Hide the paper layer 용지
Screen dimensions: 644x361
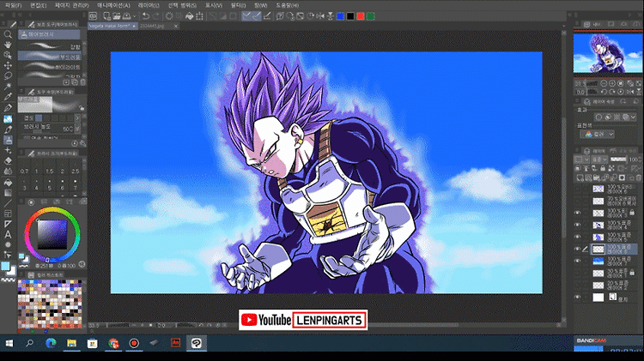click(578, 297)
